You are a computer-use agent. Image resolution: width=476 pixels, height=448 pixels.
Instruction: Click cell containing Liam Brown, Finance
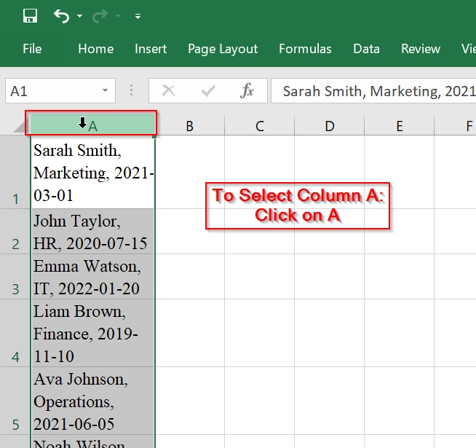coord(93,333)
